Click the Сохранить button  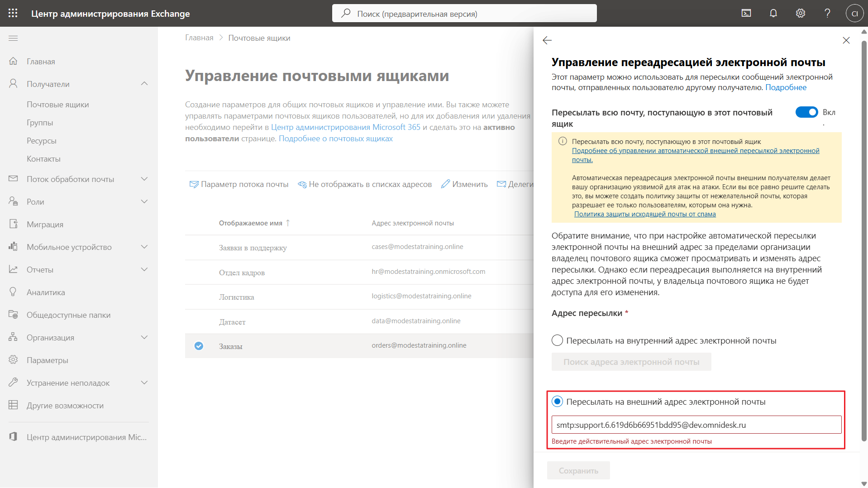pos(578,471)
